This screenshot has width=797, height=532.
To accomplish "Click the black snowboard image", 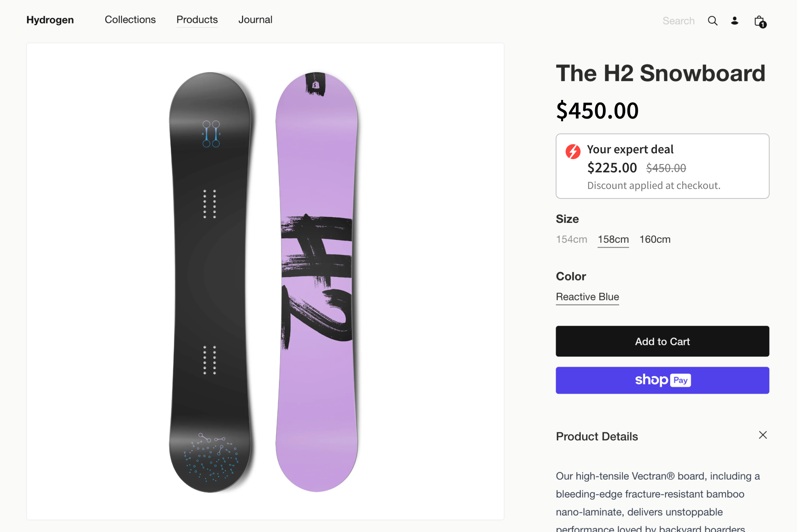I will point(210,282).
